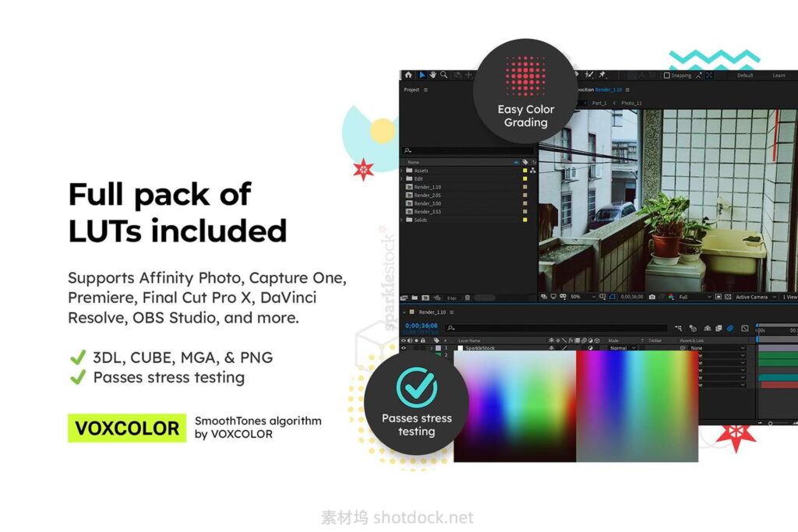Screen dimensions: 798x532
Task: Toggle the transparency grid
Action: (x=728, y=297)
